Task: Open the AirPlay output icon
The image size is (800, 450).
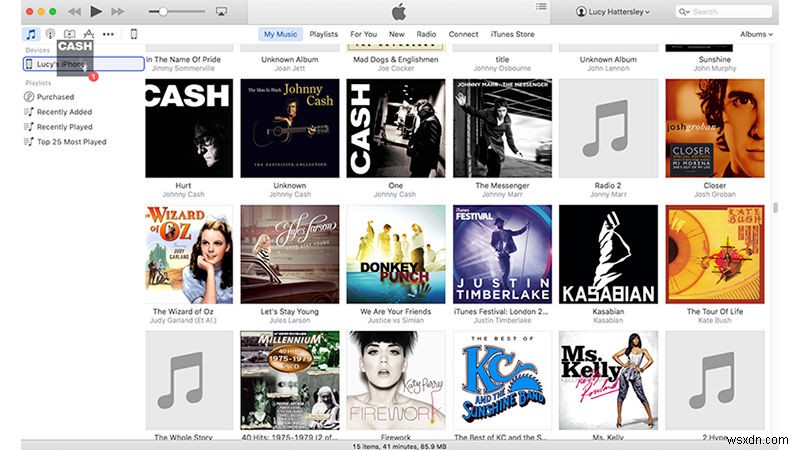Action: [222, 11]
